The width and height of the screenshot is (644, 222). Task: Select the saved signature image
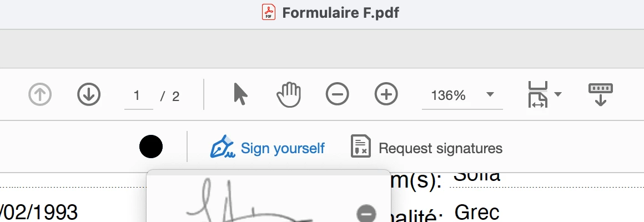tap(250, 200)
